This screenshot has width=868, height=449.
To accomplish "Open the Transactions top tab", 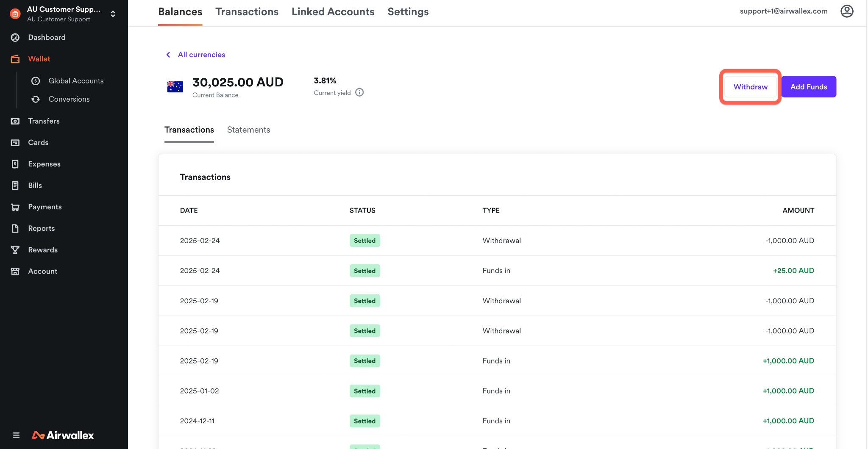I will tap(247, 12).
